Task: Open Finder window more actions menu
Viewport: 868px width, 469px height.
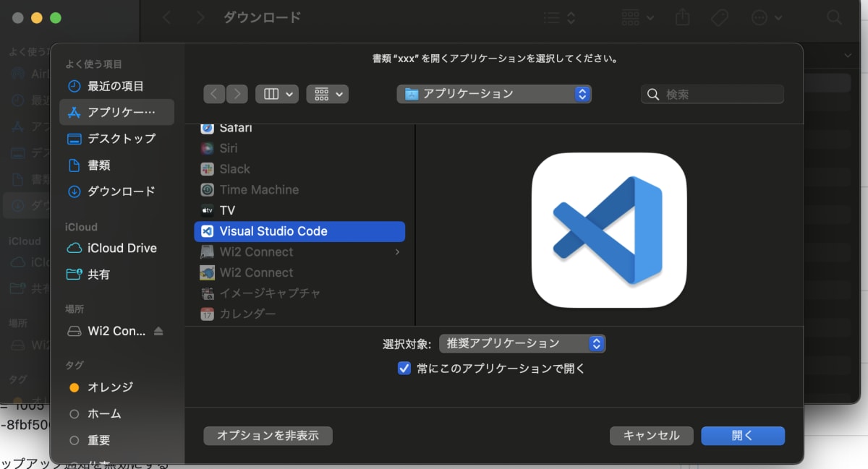Action: point(767,17)
